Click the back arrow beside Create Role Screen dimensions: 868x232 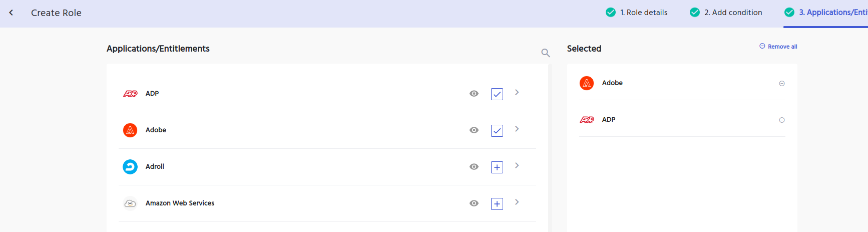[x=11, y=13]
